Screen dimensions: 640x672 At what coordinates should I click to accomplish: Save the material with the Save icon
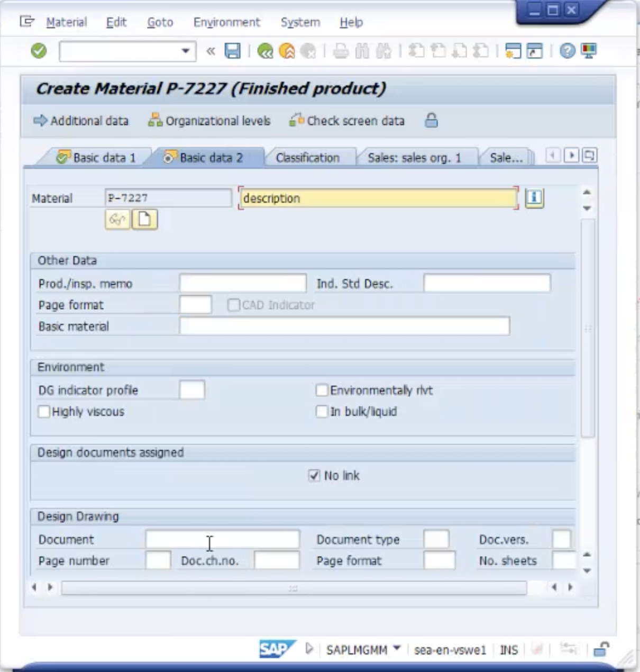(233, 51)
